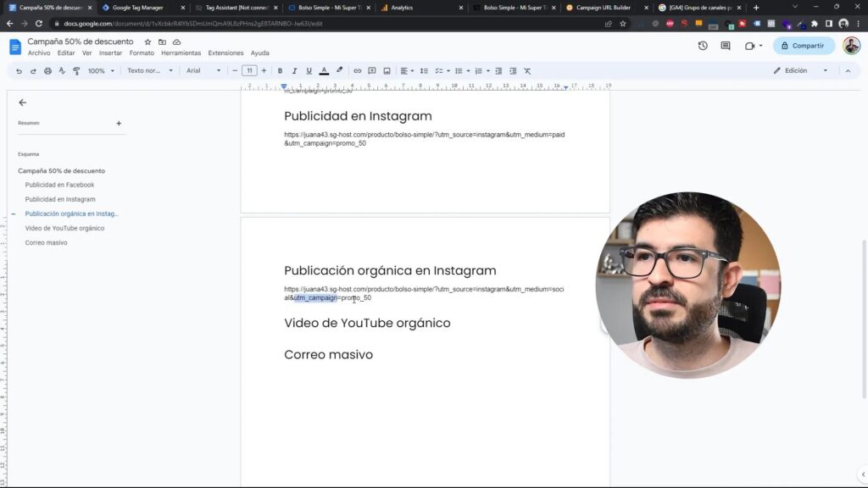Toggle underline formatting
The image size is (868, 488).
(309, 71)
